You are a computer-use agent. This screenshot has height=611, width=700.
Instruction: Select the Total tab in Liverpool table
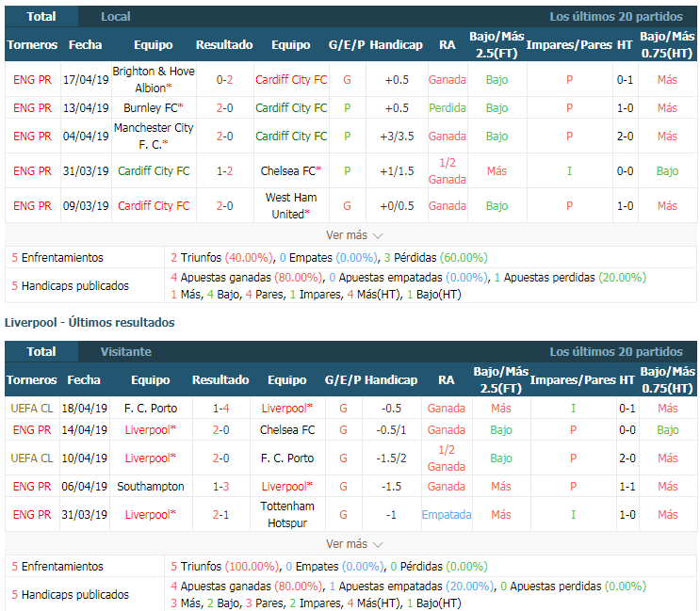pos(41,351)
